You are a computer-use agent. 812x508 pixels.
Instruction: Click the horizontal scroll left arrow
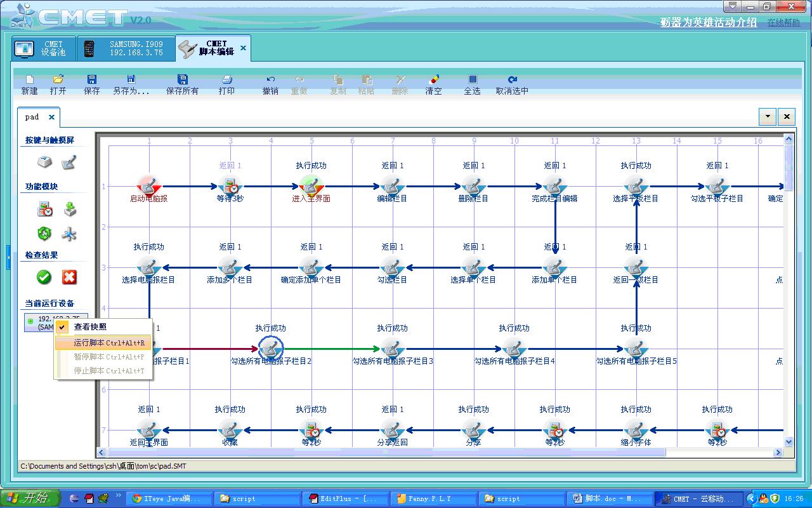pos(101,453)
